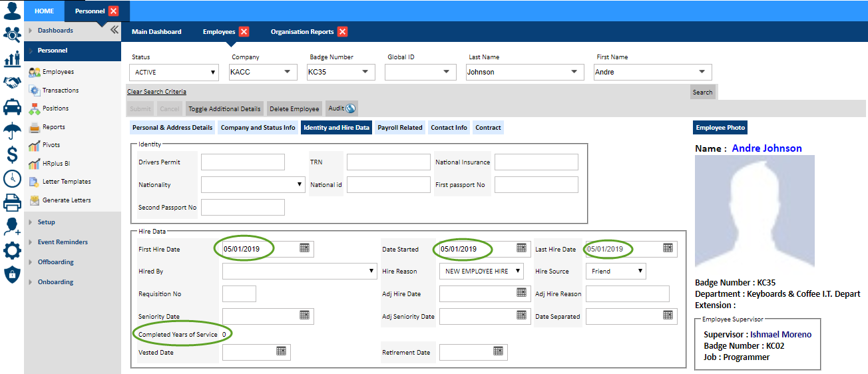Screen dimensions: 868x374
Task: Open the printer icon in left rail
Action: (x=12, y=202)
